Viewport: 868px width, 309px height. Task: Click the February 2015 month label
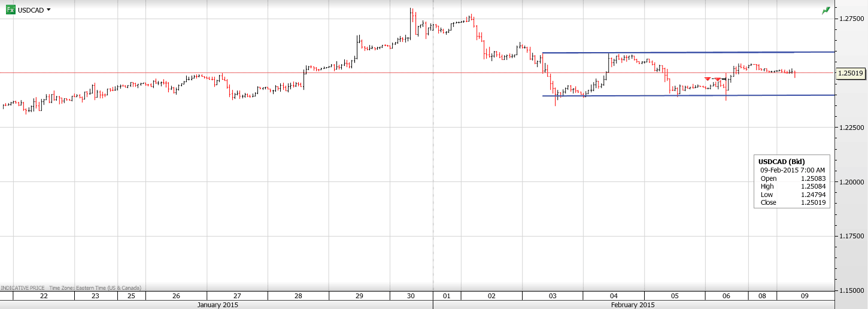point(632,305)
